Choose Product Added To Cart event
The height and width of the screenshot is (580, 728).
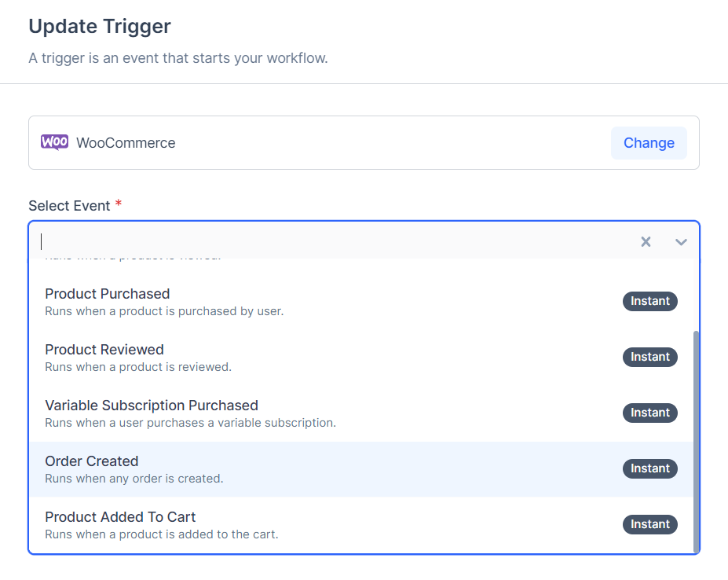tap(360, 525)
